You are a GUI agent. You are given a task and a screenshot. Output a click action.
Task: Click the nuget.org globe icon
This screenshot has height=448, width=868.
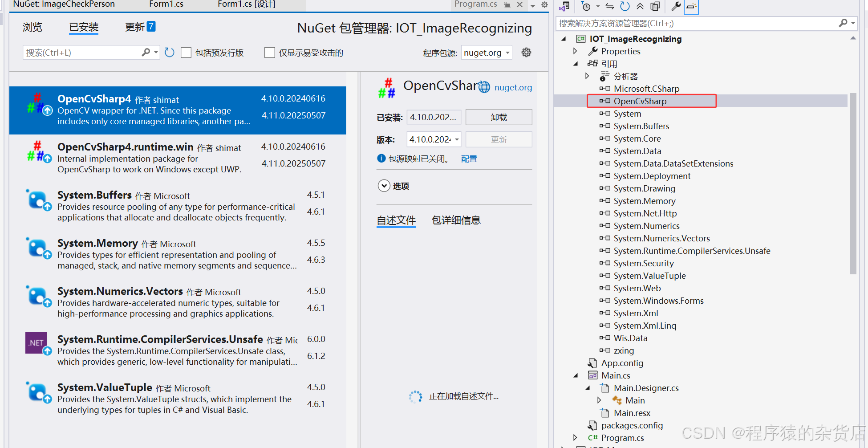click(484, 87)
